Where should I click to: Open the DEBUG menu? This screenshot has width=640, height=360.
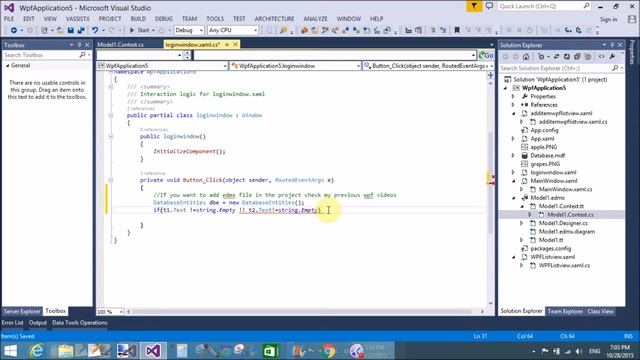[164, 19]
